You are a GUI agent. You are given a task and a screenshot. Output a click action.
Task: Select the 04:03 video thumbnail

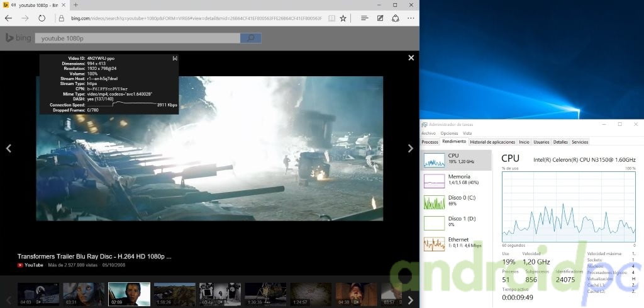coord(38,294)
